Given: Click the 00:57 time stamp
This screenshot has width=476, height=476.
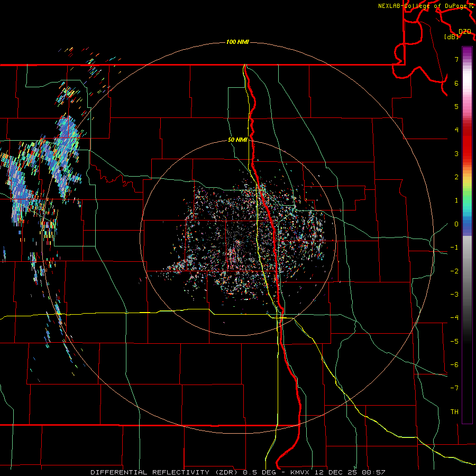Looking at the screenshot, I should [x=374, y=472].
